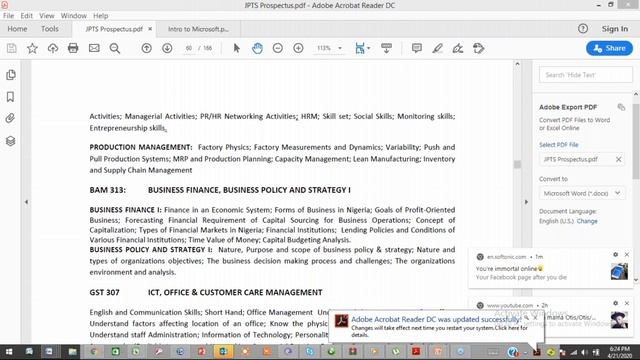
Task: Click the copy icon beside Adobe Export PDF
Action: click(x=621, y=107)
